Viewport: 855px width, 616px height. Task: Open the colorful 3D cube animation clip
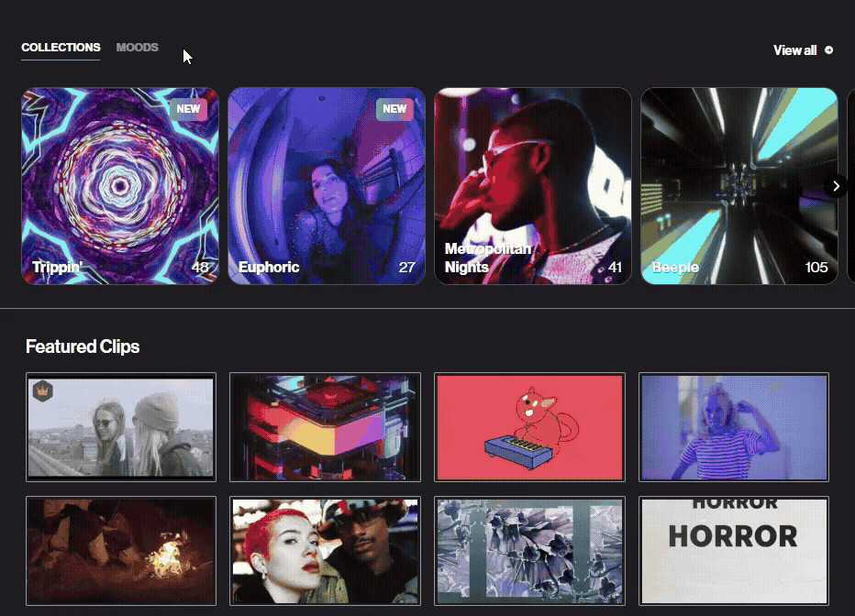coord(326,426)
